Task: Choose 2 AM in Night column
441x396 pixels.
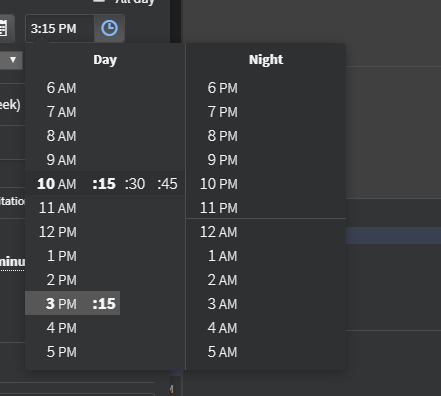Action: [x=222, y=280]
